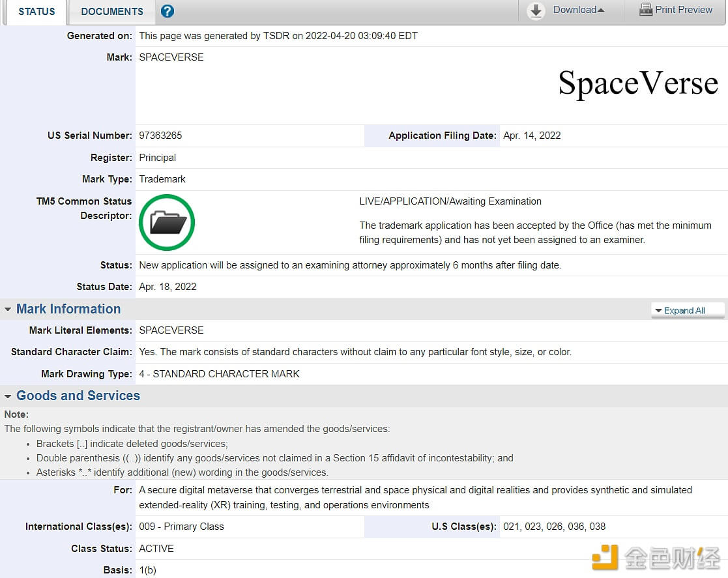Click the Goods and Services heading
The width and height of the screenshot is (728, 578).
(78, 396)
